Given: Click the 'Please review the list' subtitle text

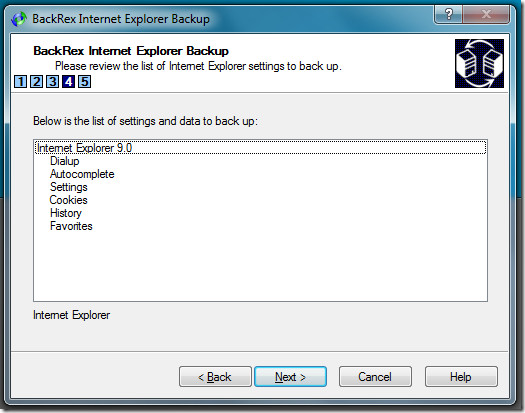Looking at the screenshot, I should tap(198, 66).
